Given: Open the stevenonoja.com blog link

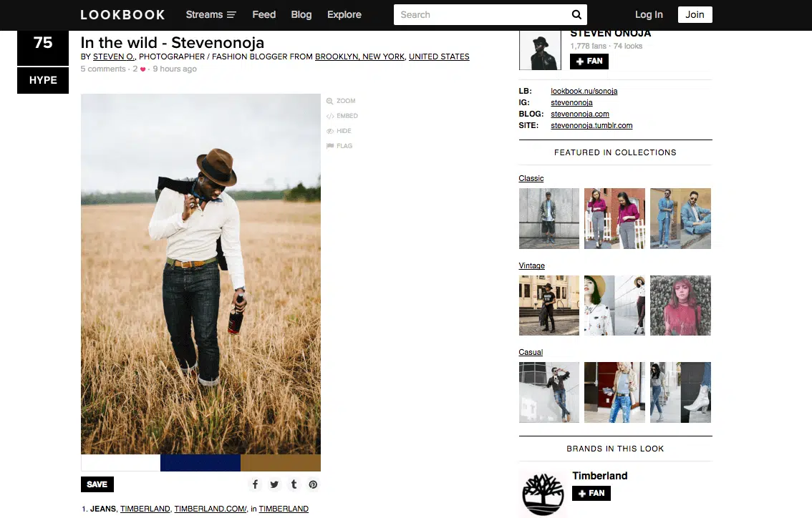Looking at the screenshot, I should tap(579, 114).
